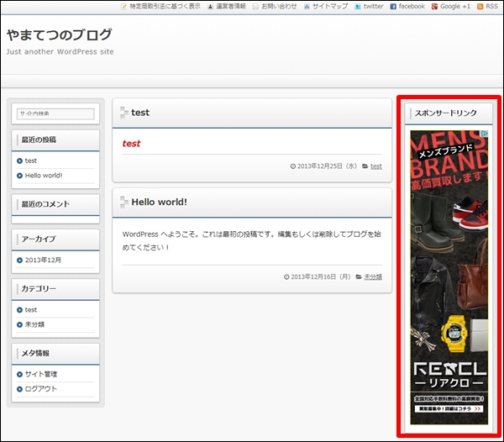Click the person icon beside 運営者情報
Screen dimensions: 504x442
(x=210, y=7)
